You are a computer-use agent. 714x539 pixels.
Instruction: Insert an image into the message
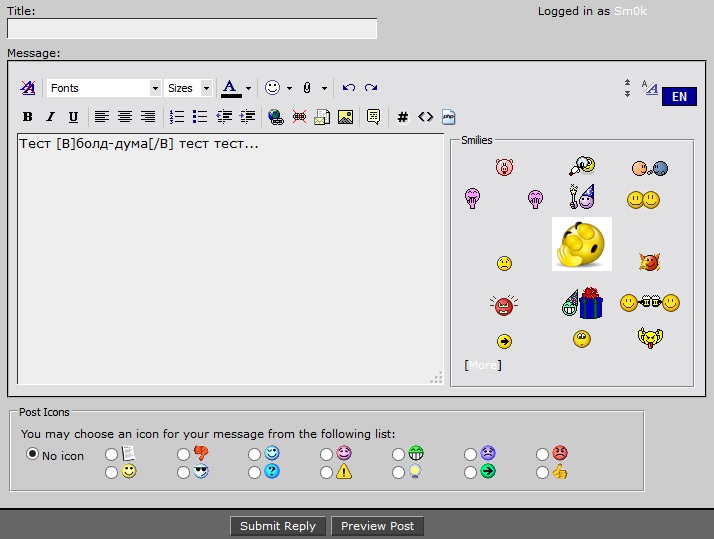[345, 117]
